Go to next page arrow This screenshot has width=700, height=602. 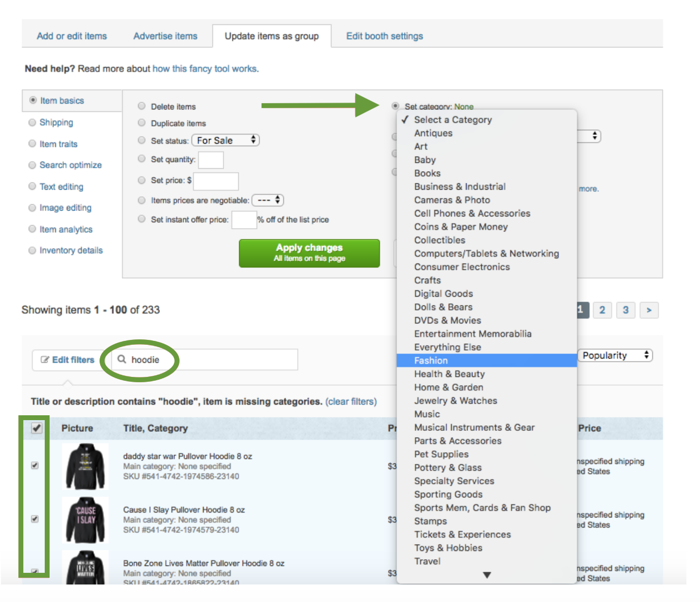click(x=649, y=310)
